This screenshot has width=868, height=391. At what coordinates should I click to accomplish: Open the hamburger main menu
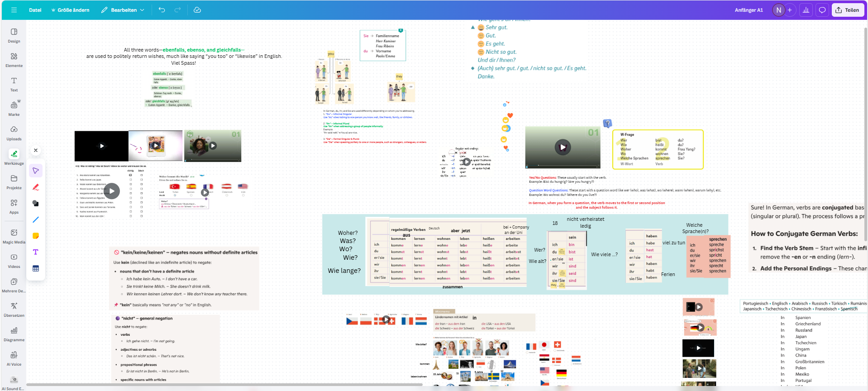click(x=14, y=10)
